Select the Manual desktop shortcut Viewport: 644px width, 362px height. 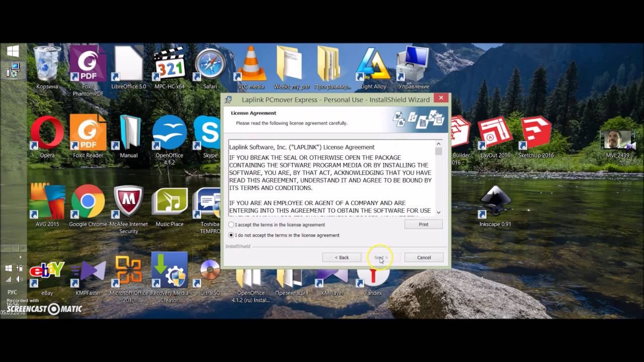(129, 133)
